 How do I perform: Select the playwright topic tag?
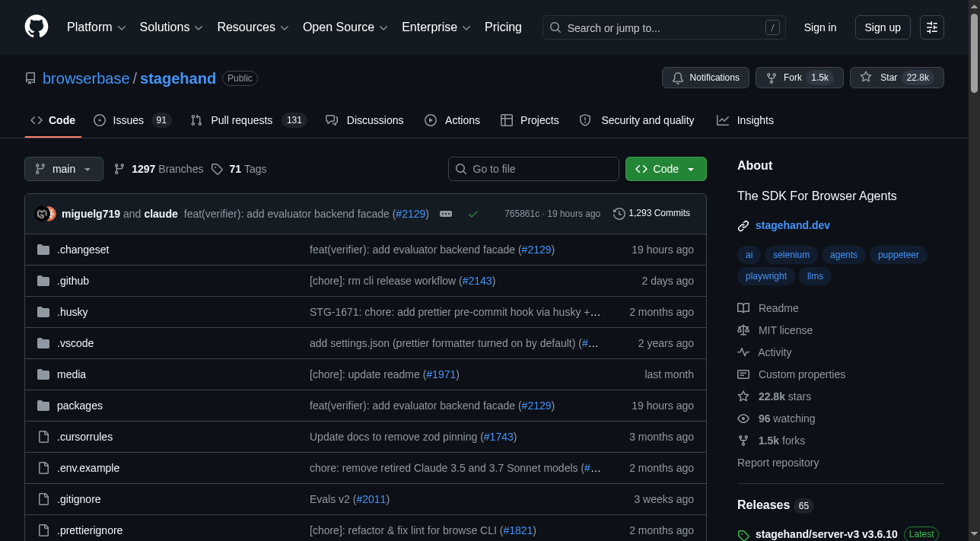click(x=766, y=276)
